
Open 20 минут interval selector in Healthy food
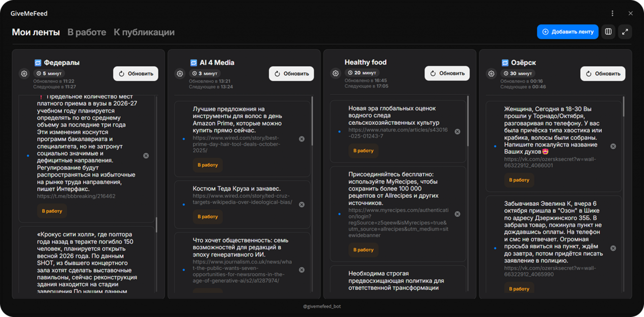pyautogui.click(x=362, y=73)
